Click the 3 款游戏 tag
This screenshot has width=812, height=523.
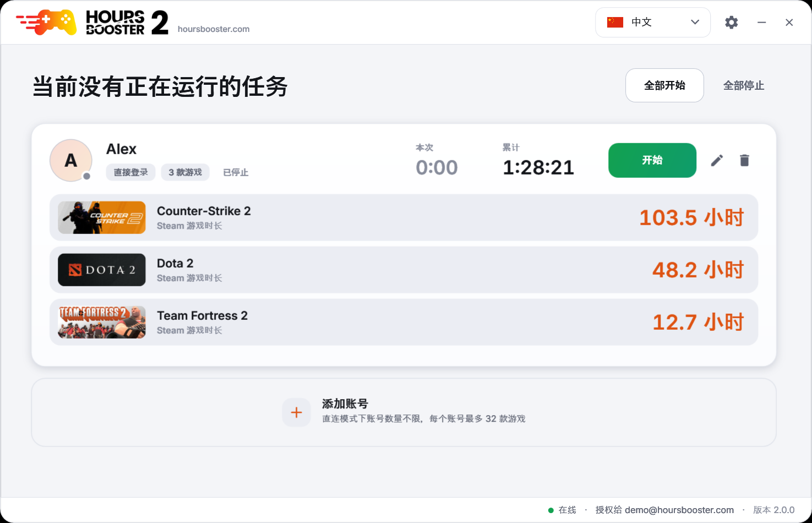pyautogui.click(x=186, y=172)
